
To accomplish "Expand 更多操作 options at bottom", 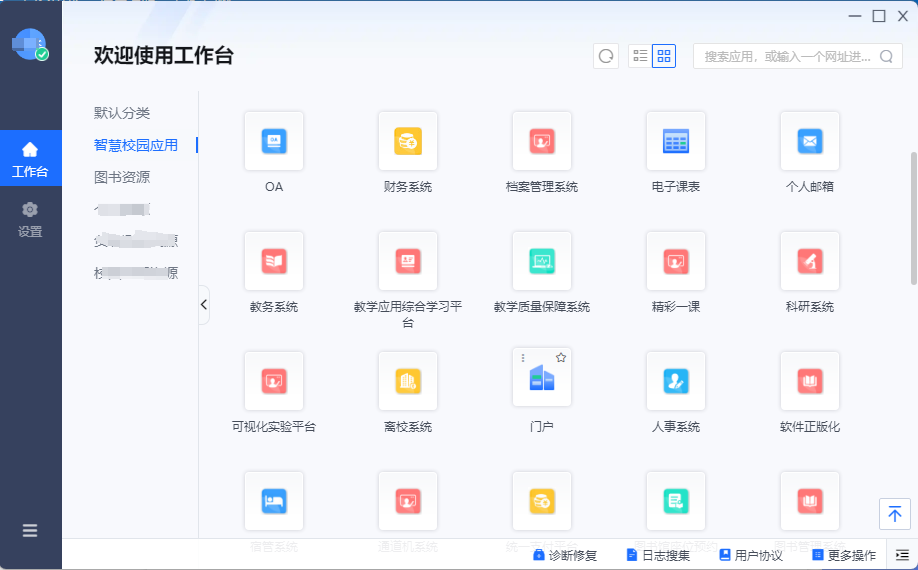I will pyautogui.click(x=843, y=555).
